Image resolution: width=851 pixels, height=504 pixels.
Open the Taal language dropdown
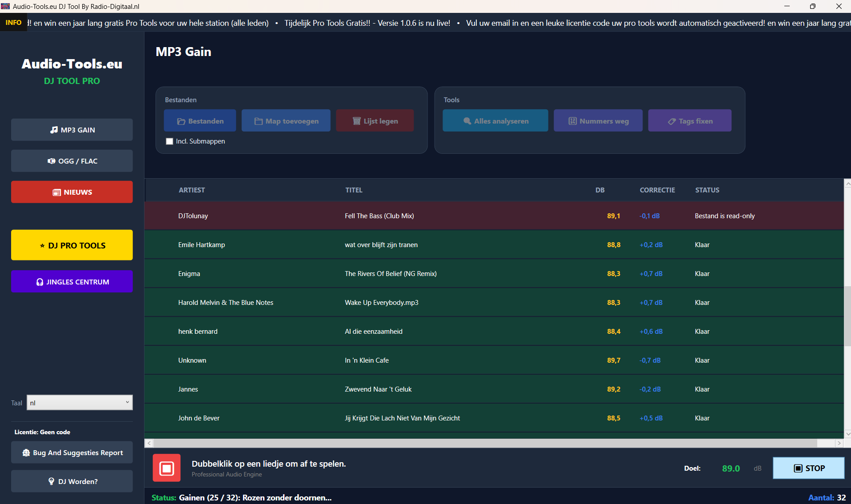click(80, 403)
